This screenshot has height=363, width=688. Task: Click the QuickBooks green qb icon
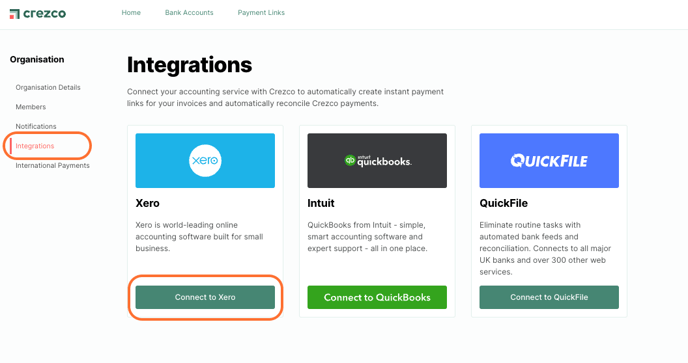[x=350, y=160]
